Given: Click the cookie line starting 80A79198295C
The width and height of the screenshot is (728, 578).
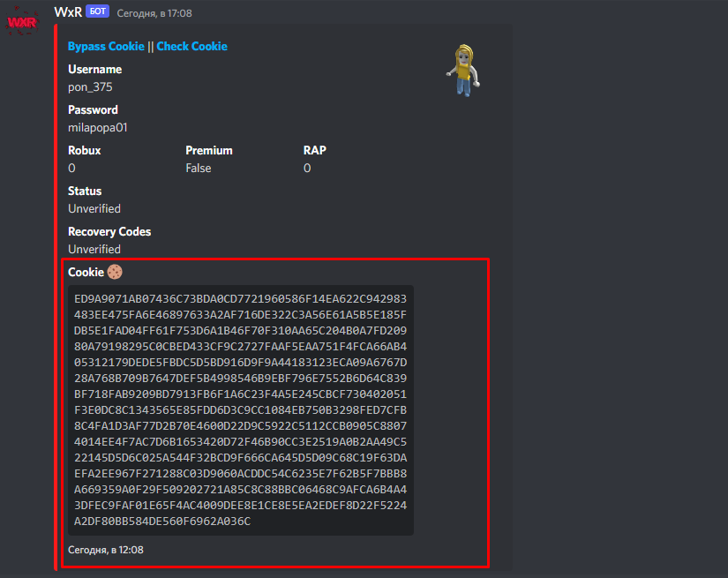Looking at the screenshot, I should [x=240, y=347].
